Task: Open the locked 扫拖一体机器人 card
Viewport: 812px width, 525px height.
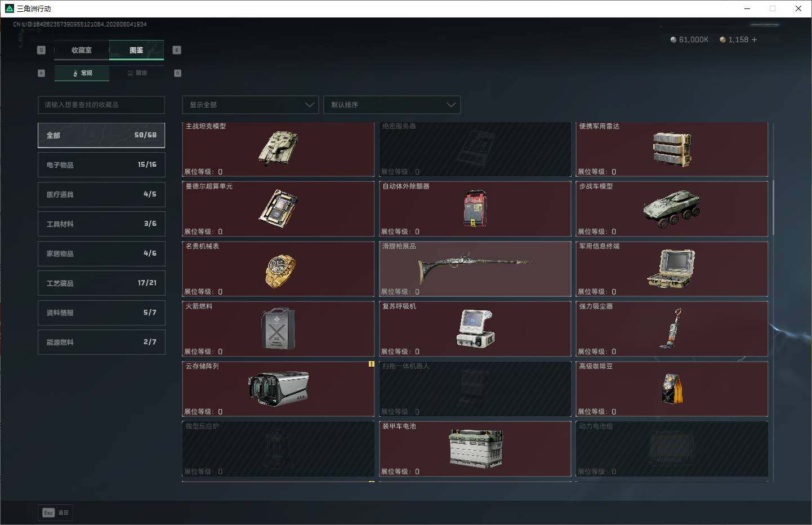Action: tap(475, 389)
